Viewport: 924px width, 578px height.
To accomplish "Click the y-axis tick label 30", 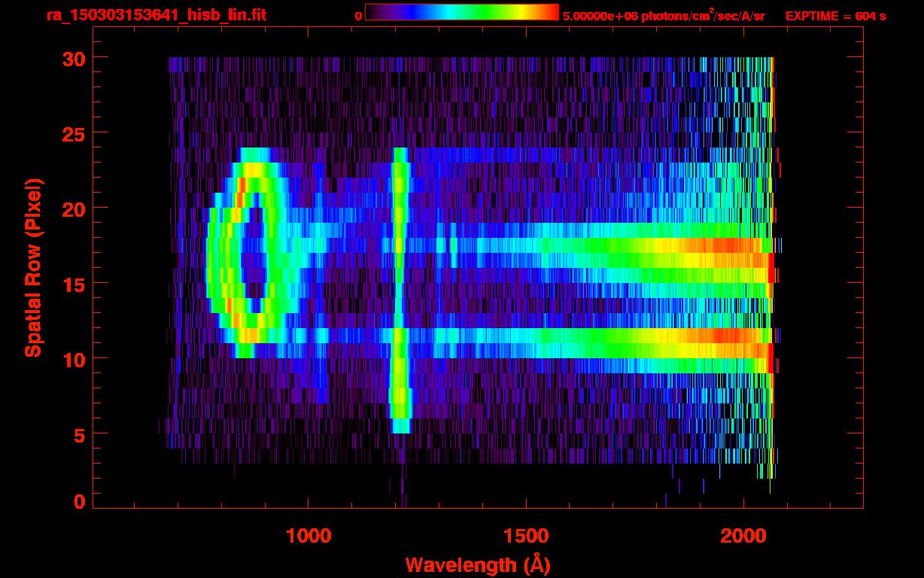I will coord(73,58).
